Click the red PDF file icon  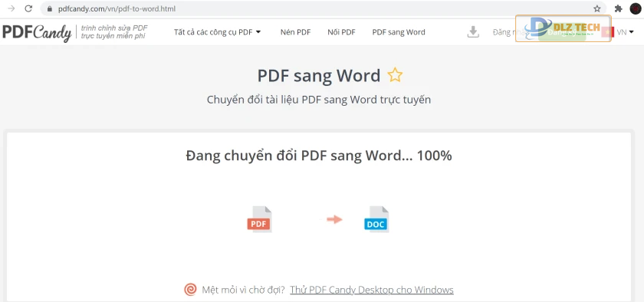[259, 219]
